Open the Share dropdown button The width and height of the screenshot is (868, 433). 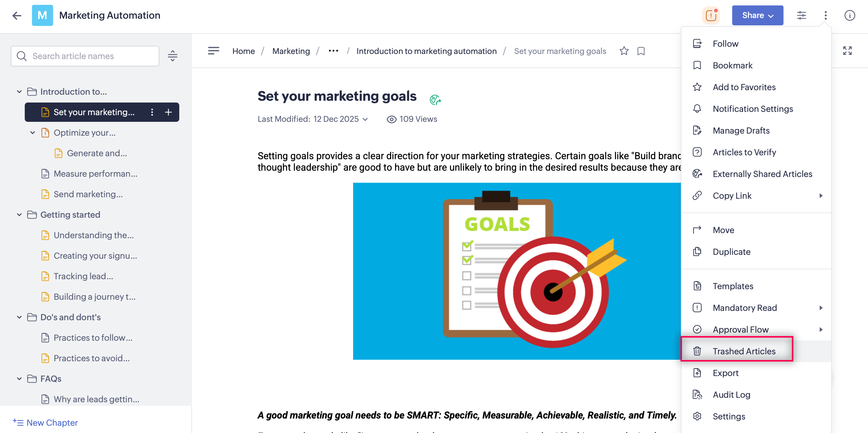pyautogui.click(x=757, y=15)
